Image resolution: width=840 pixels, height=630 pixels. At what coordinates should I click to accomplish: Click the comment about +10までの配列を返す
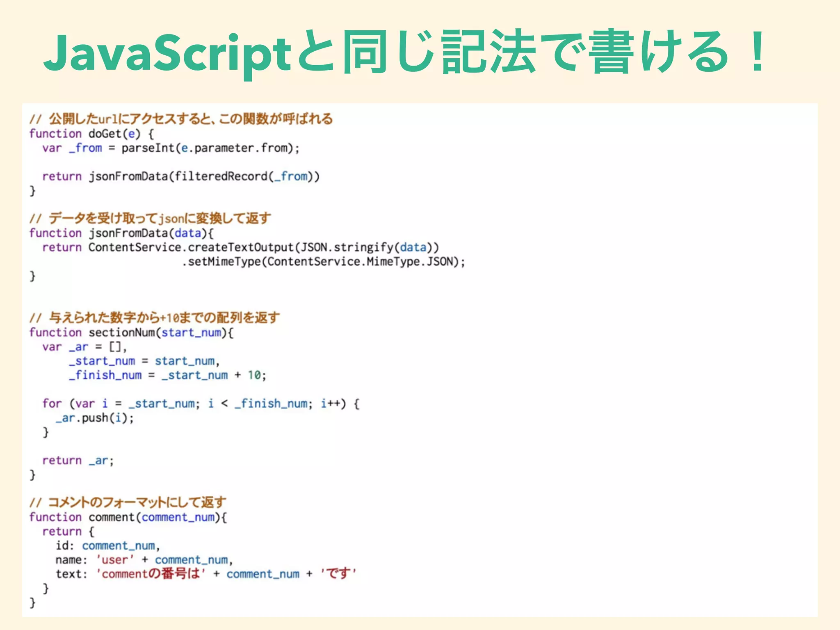[154, 317]
